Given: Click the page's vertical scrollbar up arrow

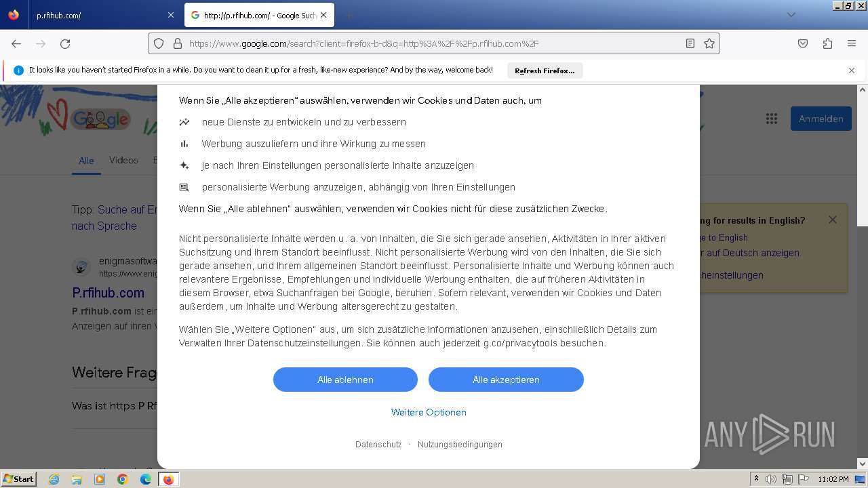Looking at the screenshot, I should pyautogui.click(x=863, y=89).
